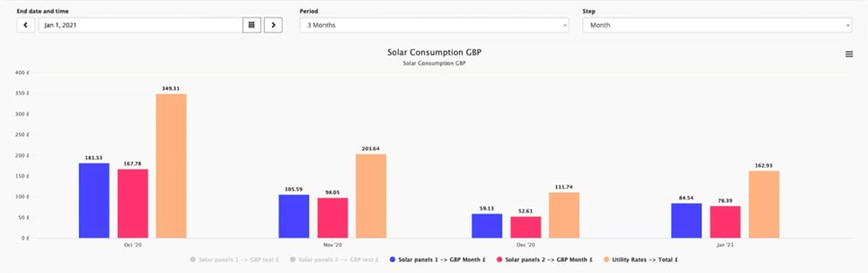
Task: Click the end date field Jan 1, 2021
Action: coord(140,25)
